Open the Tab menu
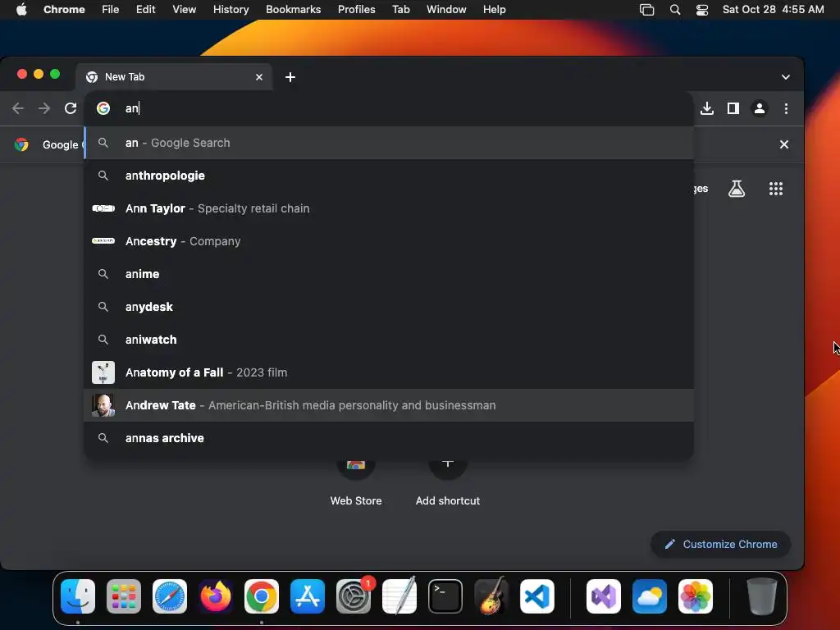 [400, 10]
